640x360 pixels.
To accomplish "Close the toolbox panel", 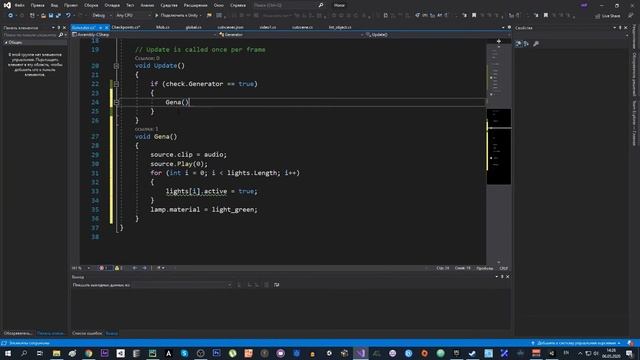I will point(64,28).
